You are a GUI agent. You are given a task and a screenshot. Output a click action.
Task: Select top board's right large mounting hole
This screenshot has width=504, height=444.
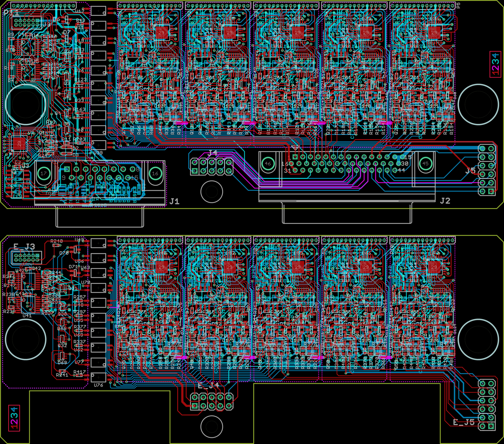[x=478, y=104]
